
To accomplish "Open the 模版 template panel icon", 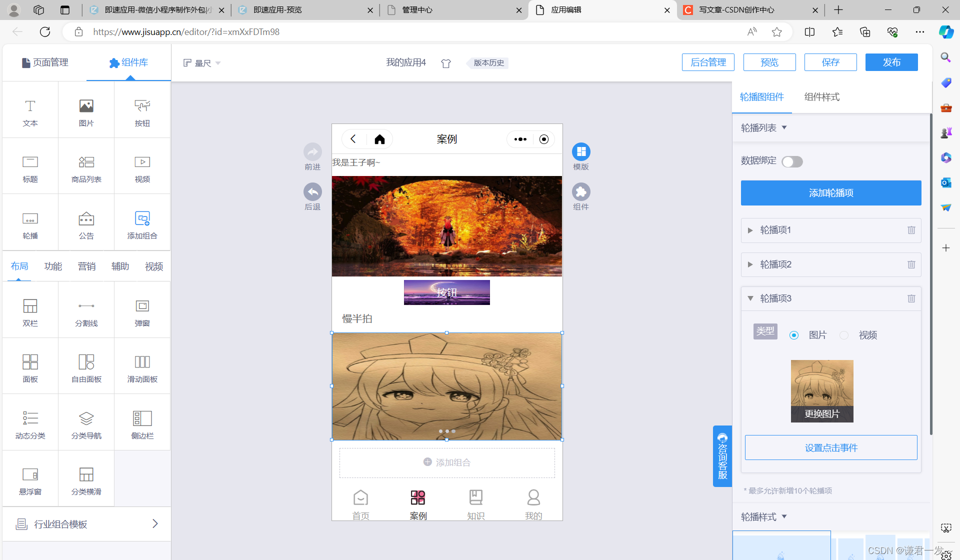I will [581, 152].
